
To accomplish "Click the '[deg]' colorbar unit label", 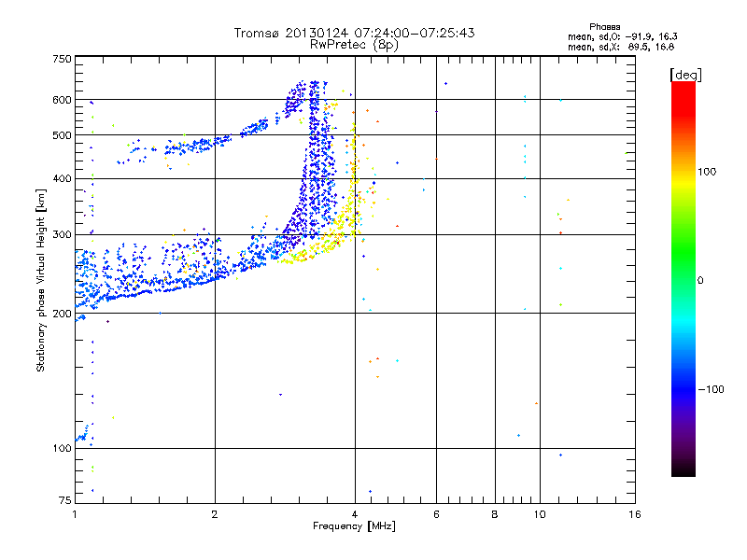I will [x=685, y=75].
